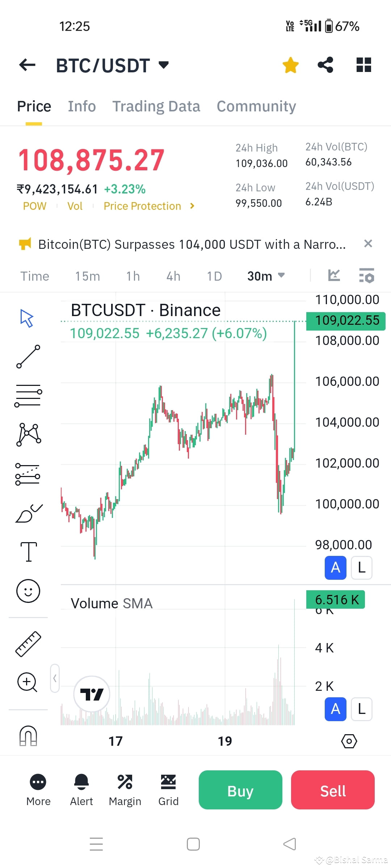The width and height of the screenshot is (391, 868).
Task: Toggle auto scale A on volume pane
Action: click(x=336, y=709)
